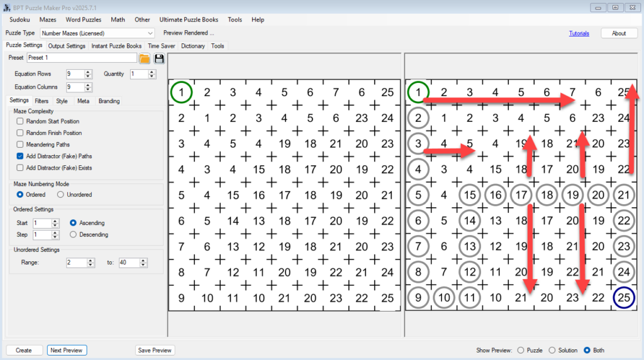Image resolution: width=644 pixels, height=360 pixels.
Task: Increase the Quantity spinner value
Action: point(152,72)
